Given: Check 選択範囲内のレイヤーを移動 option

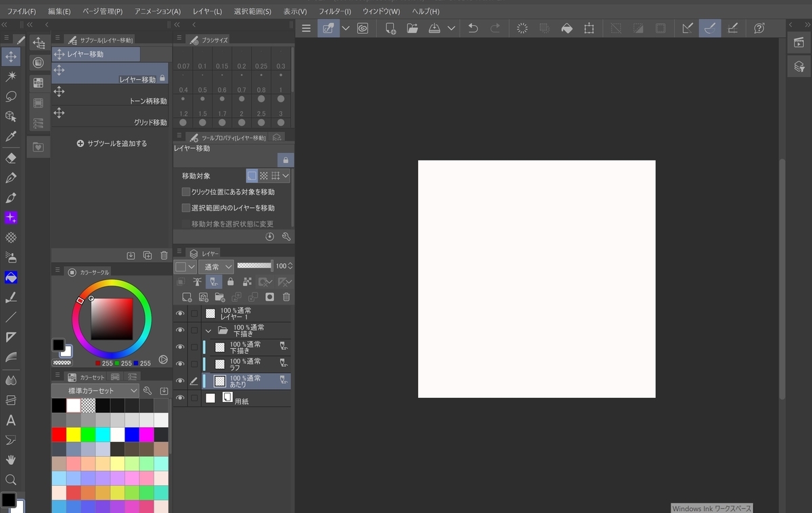Looking at the screenshot, I should pyautogui.click(x=186, y=208).
